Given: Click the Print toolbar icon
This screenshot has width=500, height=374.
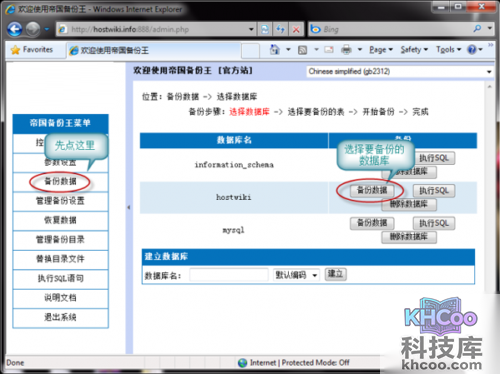Looking at the screenshot, I should (346, 50).
